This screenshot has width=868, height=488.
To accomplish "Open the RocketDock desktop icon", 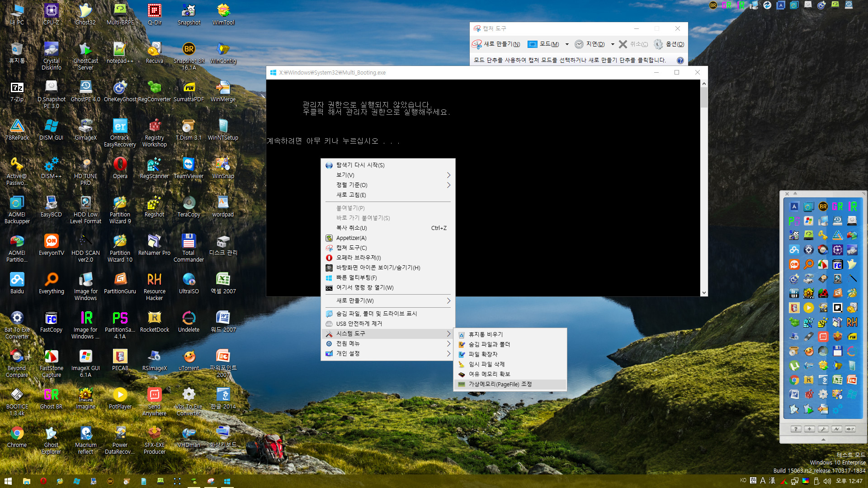I will pyautogui.click(x=155, y=321).
